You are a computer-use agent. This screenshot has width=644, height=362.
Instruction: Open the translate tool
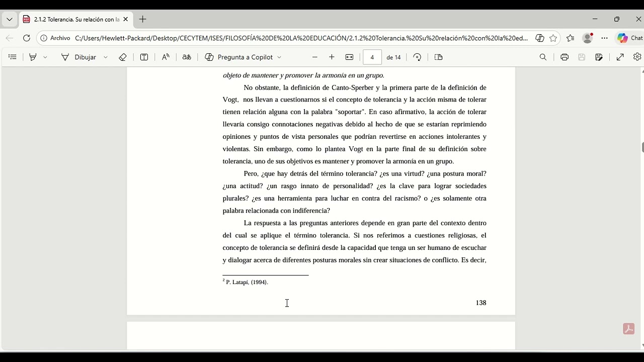187,57
